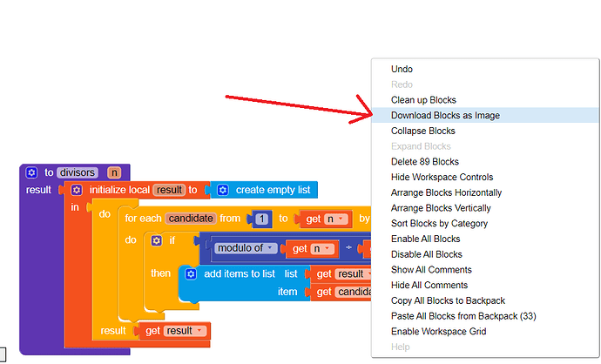601x364 pixels.
Task: Open dropdown on get n inside modulo block
Action: [x=328, y=249]
